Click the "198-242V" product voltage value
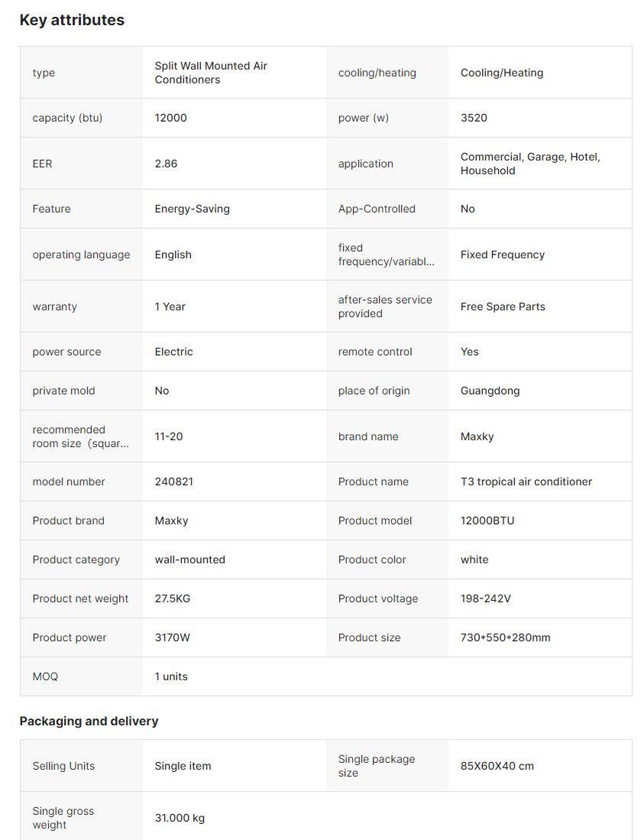Screen dimensions: 644x840 (485, 598)
